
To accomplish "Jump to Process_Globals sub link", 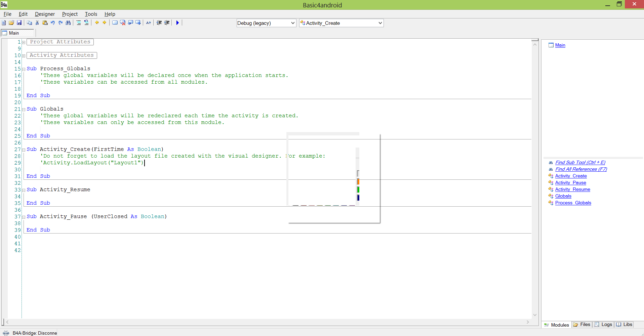I will tap(573, 203).
